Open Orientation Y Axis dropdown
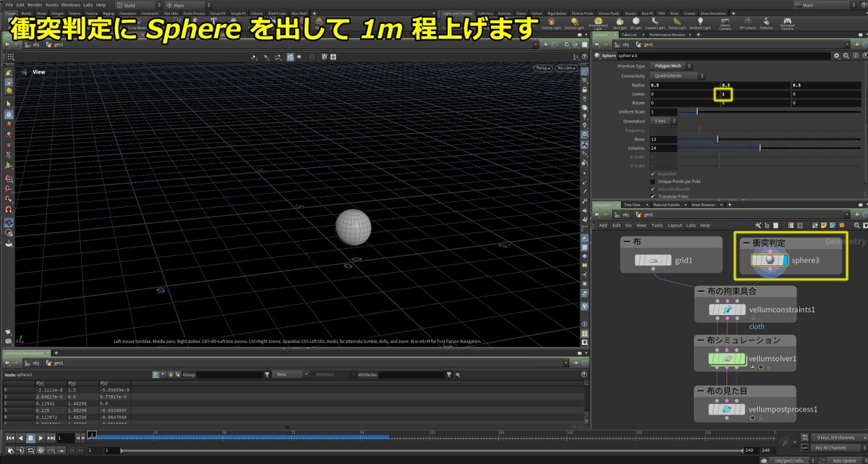This screenshot has height=464, width=868. pos(664,121)
